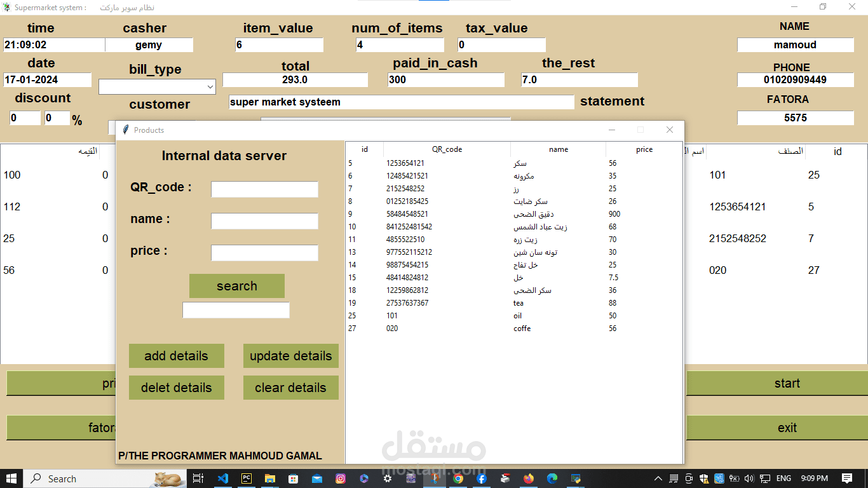Viewport: 868px width, 488px height.
Task: Click the clear details button
Action: (x=290, y=388)
